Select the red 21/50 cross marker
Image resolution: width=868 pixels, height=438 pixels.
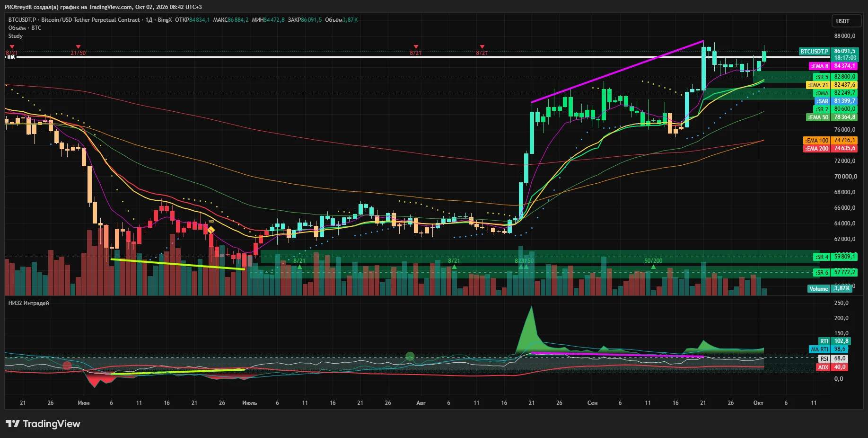coord(78,50)
